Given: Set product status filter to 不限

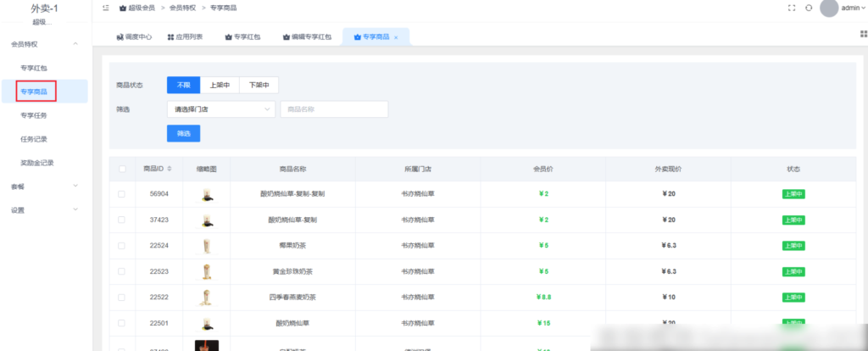Looking at the screenshot, I should [x=183, y=86].
